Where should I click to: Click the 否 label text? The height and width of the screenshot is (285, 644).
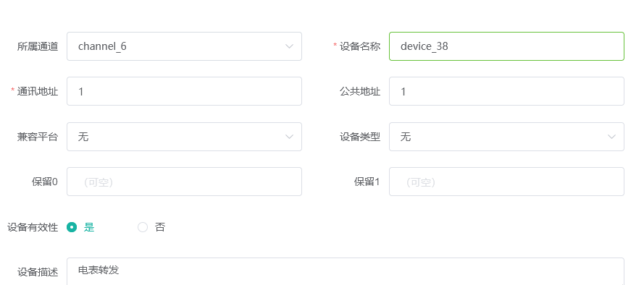click(160, 227)
